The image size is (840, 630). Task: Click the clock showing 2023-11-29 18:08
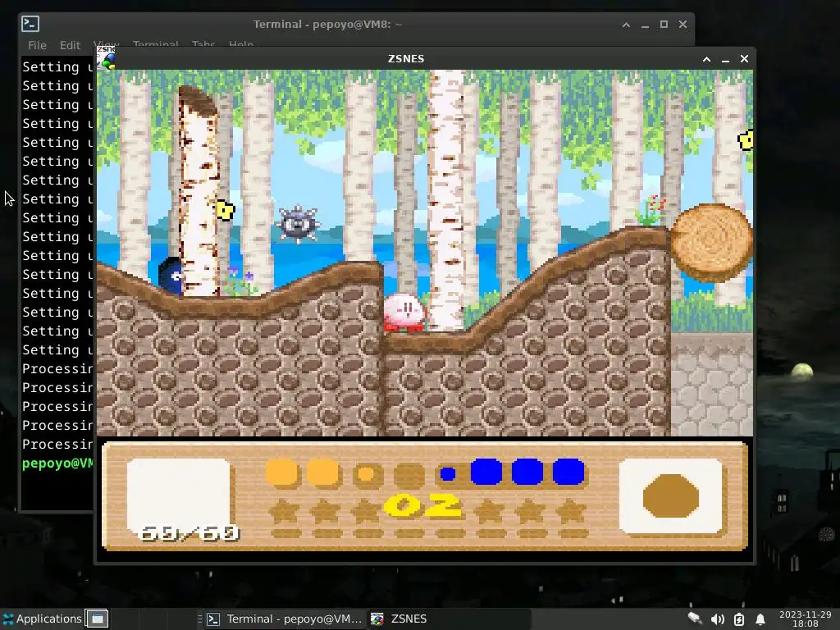pos(806,619)
